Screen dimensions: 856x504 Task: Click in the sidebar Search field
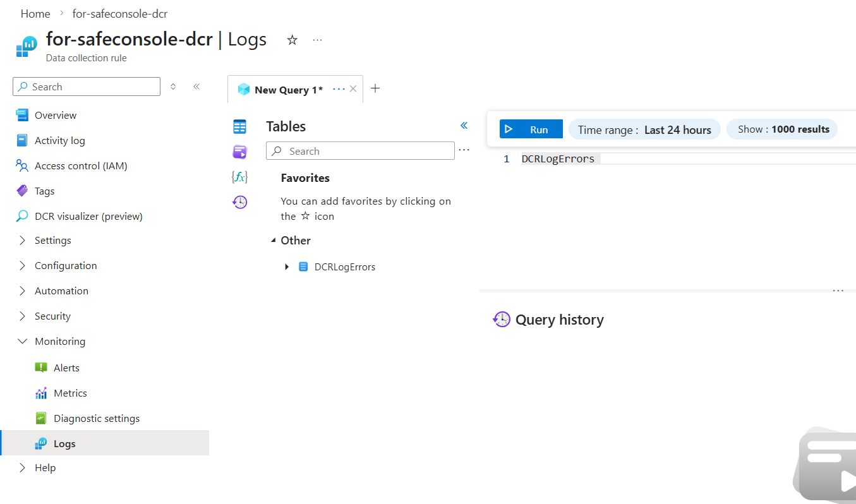click(87, 87)
